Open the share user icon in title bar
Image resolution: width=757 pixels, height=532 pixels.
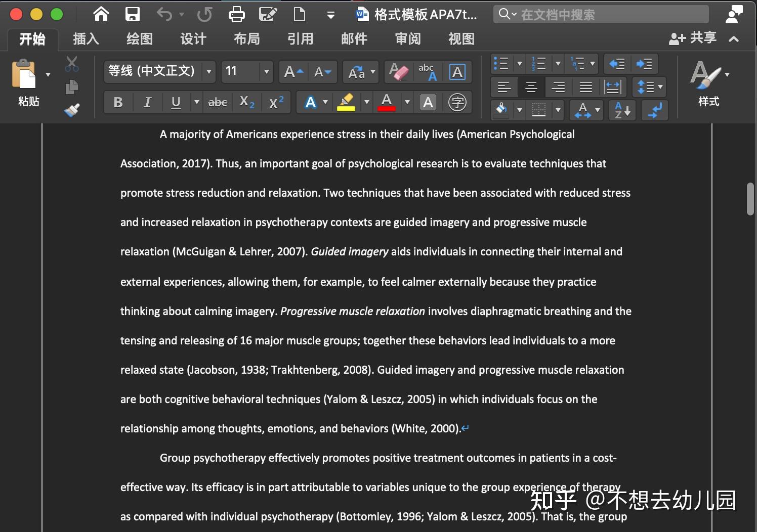point(734,14)
